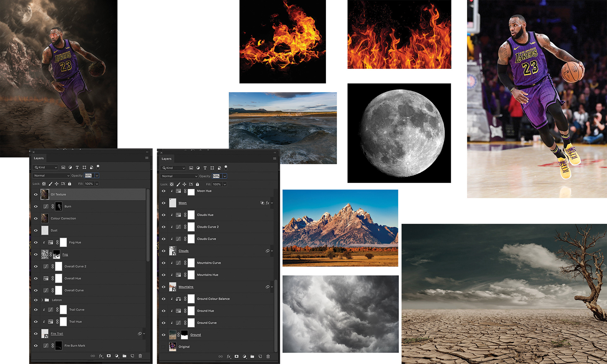607x364 pixels.
Task: Filter for adjustment layers in left Layers panel
Action: (70, 167)
